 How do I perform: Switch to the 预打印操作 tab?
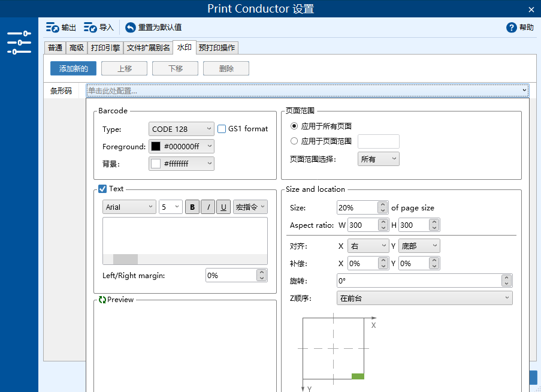(217, 48)
